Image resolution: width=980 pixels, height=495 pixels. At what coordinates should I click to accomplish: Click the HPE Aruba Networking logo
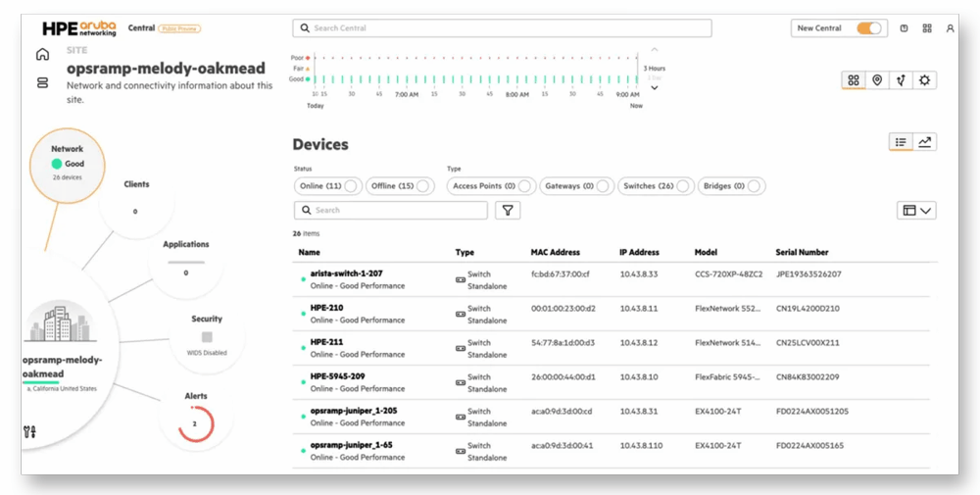pyautogui.click(x=79, y=28)
